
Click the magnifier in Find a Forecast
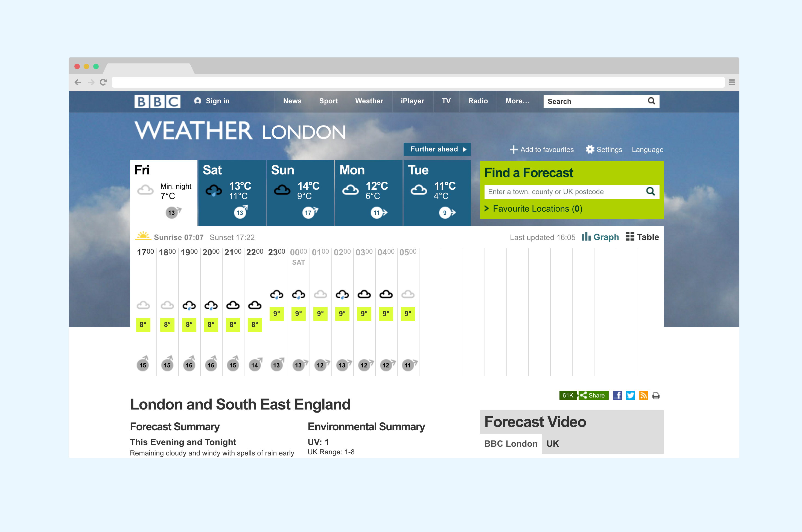point(650,191)
